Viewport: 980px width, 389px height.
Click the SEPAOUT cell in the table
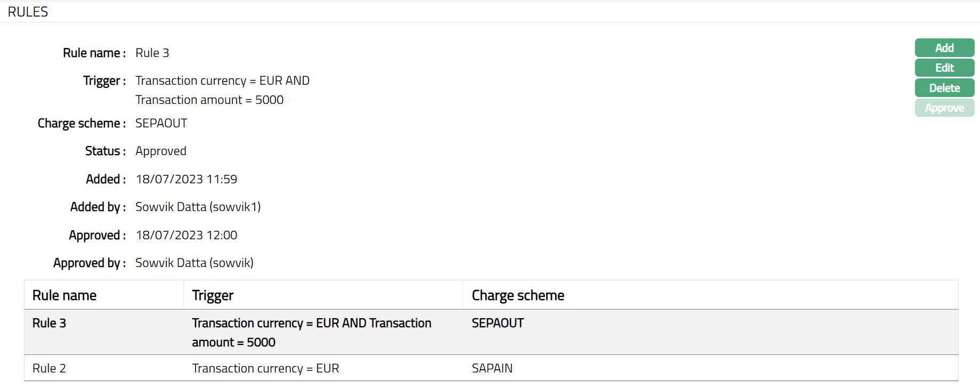click(498, 323)
